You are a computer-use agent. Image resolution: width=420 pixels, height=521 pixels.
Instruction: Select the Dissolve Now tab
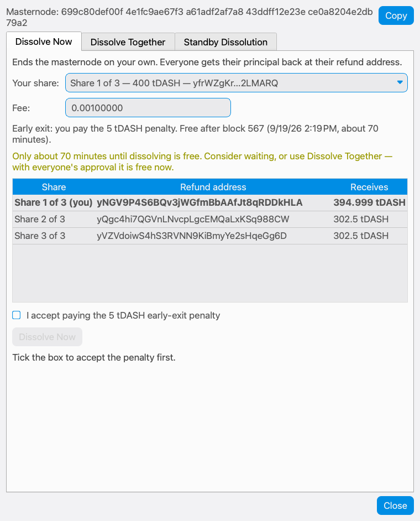44,41
